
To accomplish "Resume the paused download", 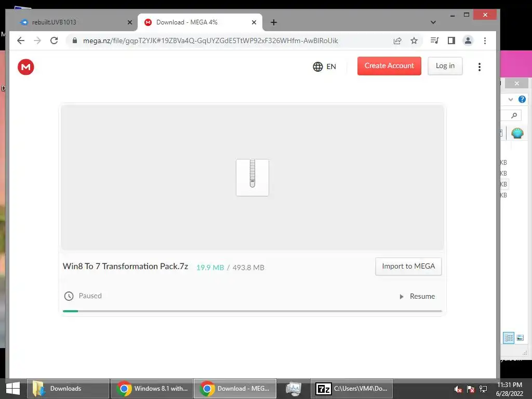I will pos(418,296).
